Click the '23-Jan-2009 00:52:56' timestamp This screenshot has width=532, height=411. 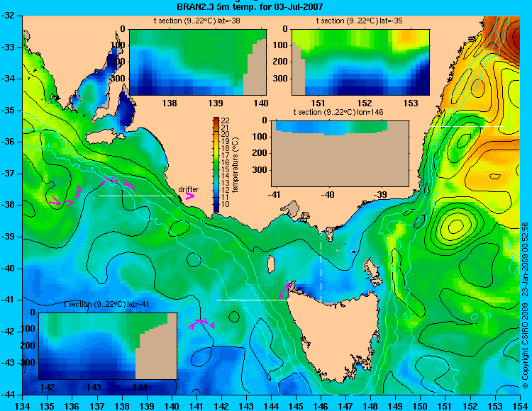pos(525,259)
